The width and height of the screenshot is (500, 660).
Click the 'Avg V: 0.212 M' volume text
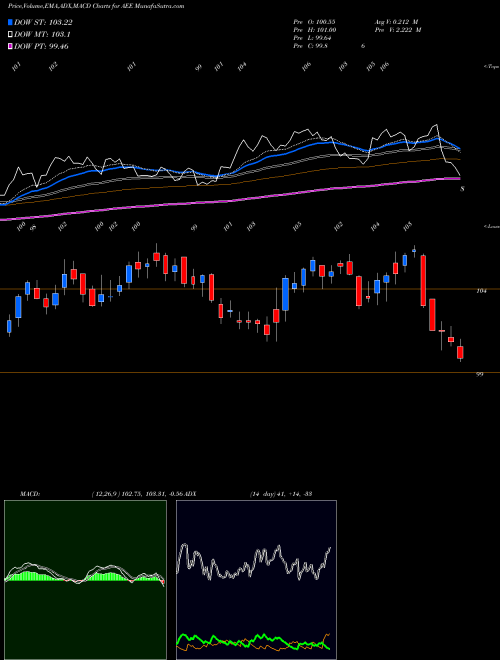[397, 21]
